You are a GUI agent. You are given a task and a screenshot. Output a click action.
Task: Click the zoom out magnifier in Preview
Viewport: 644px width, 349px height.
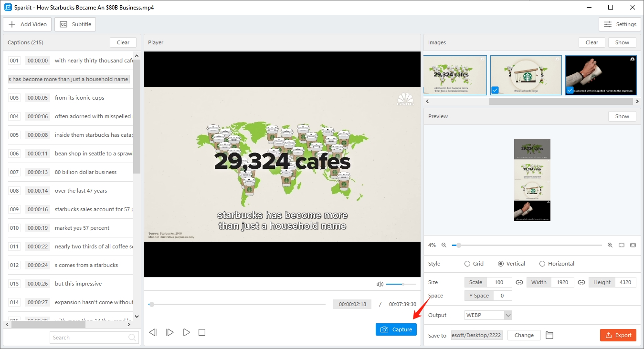443,245
